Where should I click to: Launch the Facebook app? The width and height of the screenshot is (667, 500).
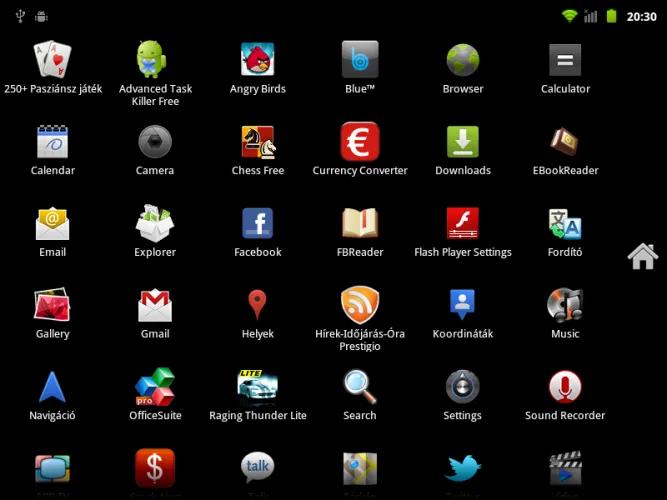click(257, 223)
